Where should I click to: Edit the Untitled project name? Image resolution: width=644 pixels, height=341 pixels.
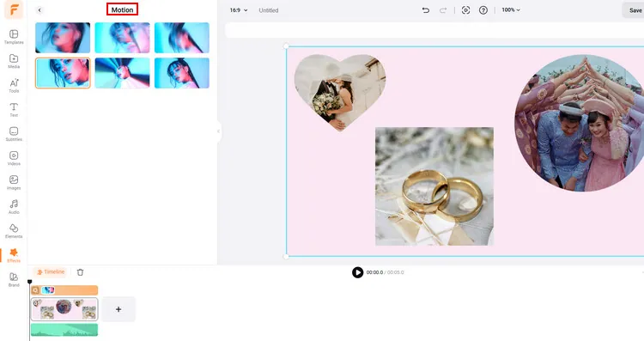(269, 10)
